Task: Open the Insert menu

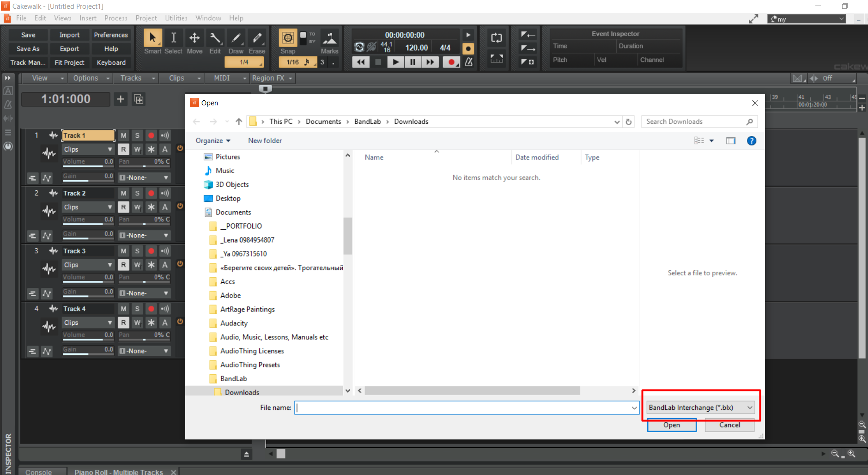Action: [x=88, y=18]
